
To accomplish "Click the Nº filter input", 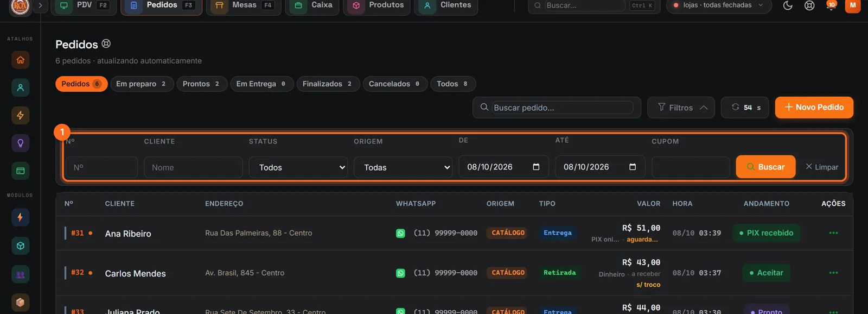I will [x=101, y=167].
